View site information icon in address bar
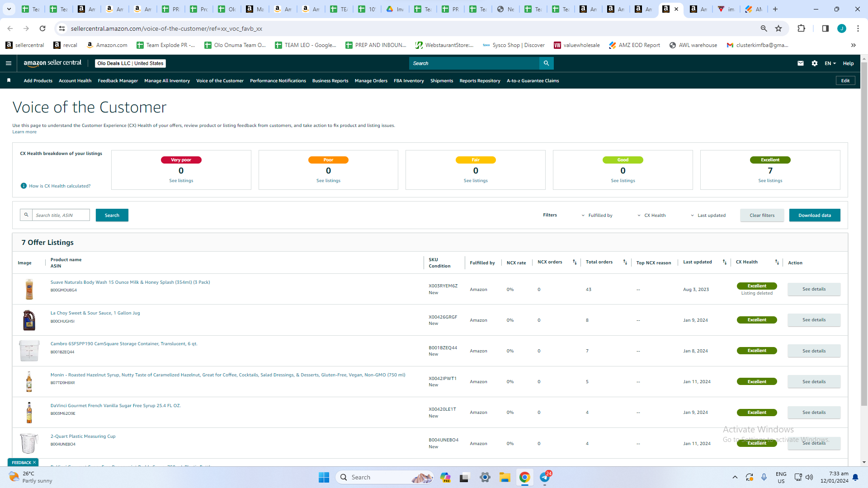This screenshot has width=868, height=488. [x=62, y=28]
